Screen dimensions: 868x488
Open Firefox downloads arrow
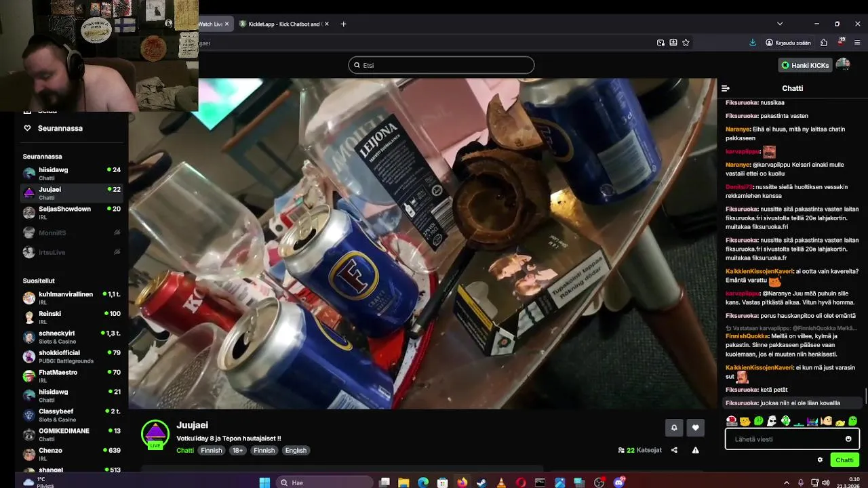click(753, 42)
